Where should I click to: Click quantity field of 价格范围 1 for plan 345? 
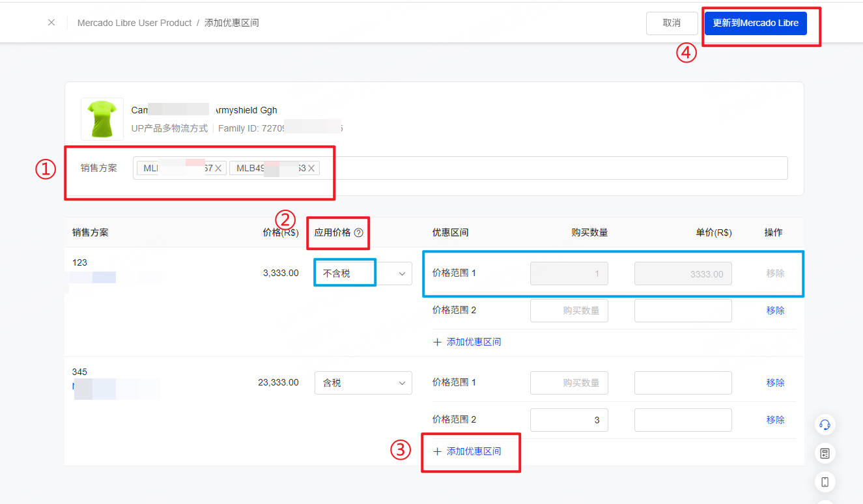click(x=569, y=383)
